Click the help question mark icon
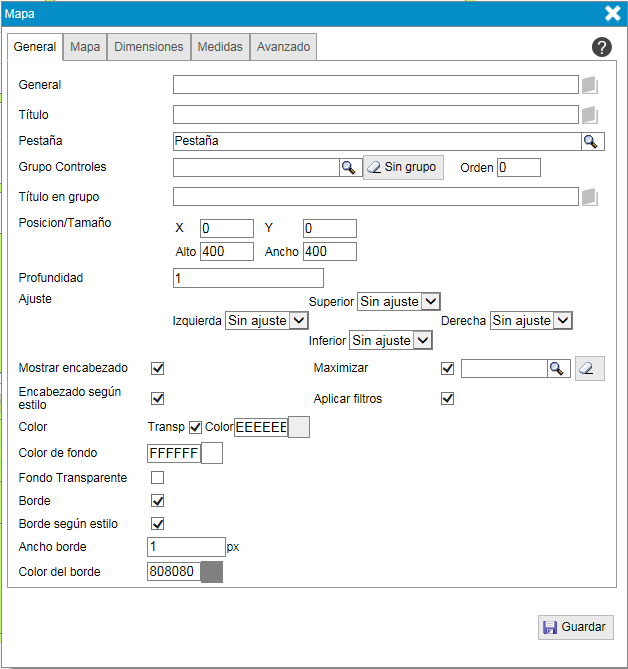This screenshot has height=669, width=628. [601, 47]
